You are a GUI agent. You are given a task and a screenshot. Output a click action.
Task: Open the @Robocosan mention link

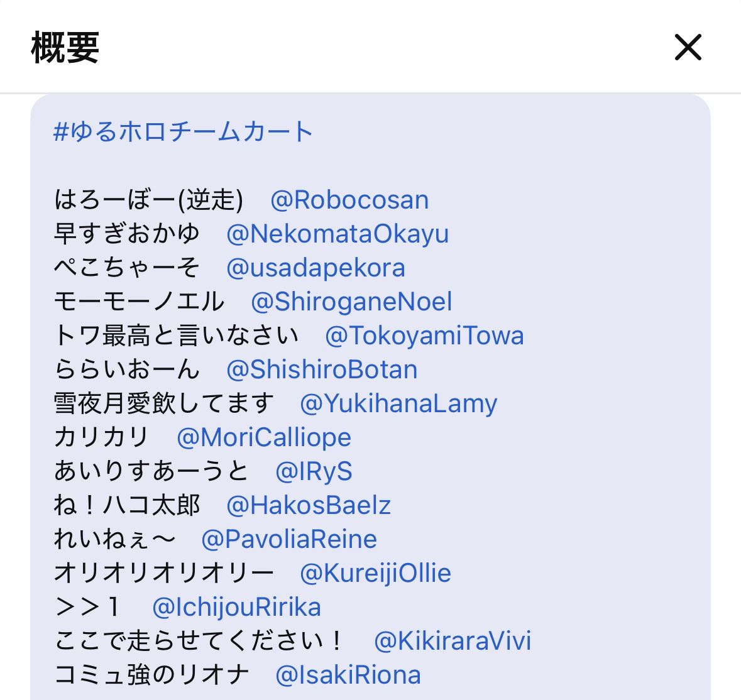point(349,200)
